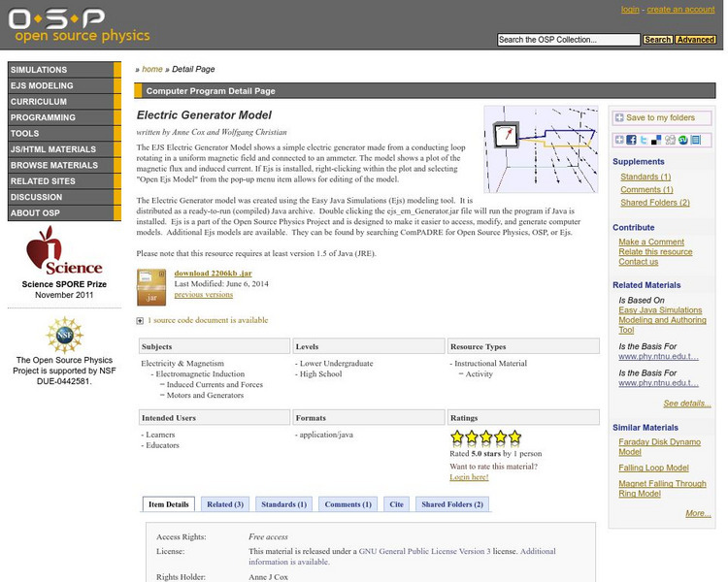Click the Lower Undergraduate level text
This screenshot has width=728, height=582.
[336, 364]
